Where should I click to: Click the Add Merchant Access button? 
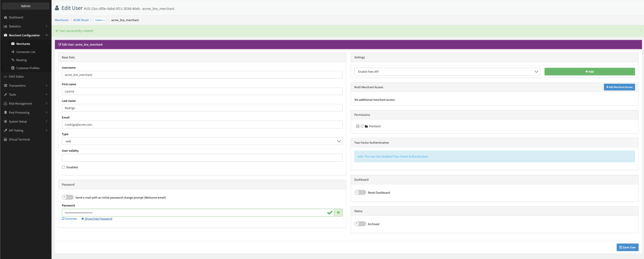click(619, 87)
